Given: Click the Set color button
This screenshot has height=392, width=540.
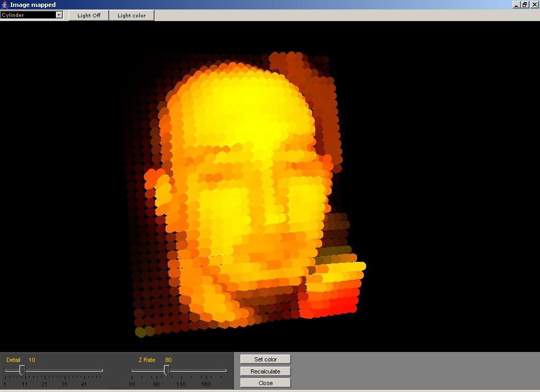Looking at the screenshot, I should coord(265,359).
